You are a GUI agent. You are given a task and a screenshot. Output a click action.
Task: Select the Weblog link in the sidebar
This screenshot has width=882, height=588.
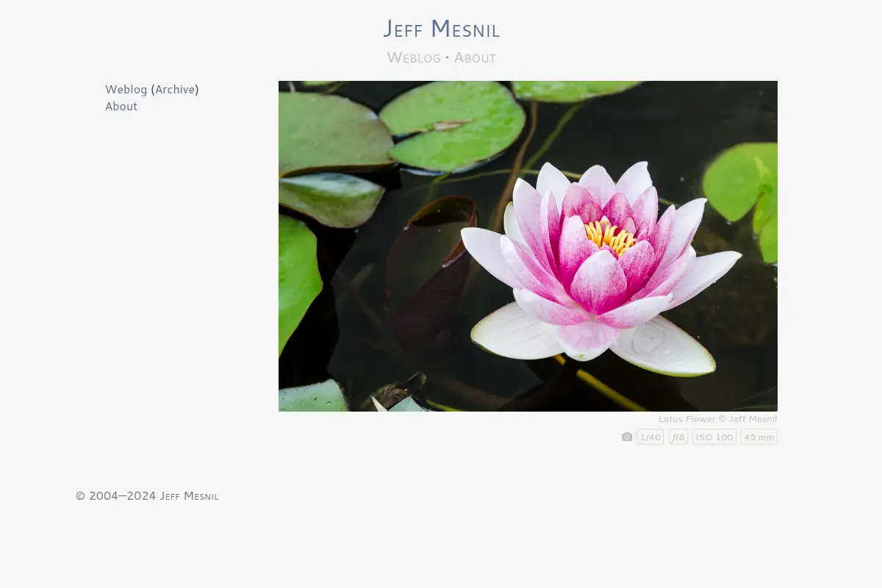pos(126,89)
